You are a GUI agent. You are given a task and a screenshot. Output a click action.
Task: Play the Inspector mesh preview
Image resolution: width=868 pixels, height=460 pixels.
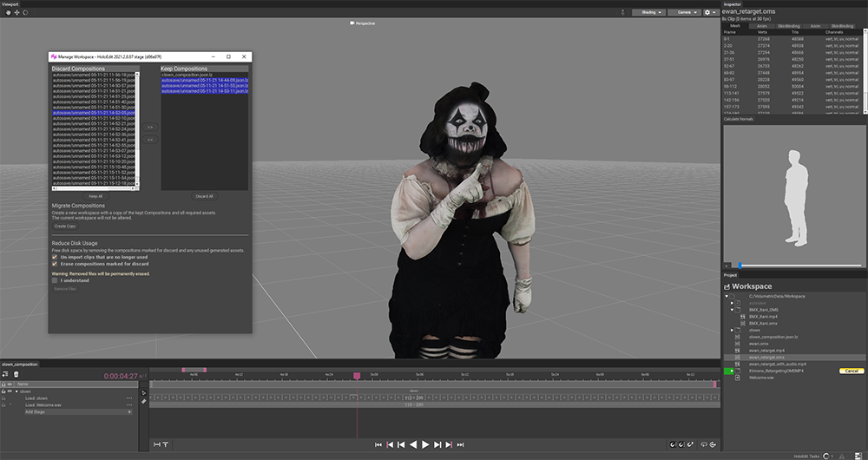727,266
